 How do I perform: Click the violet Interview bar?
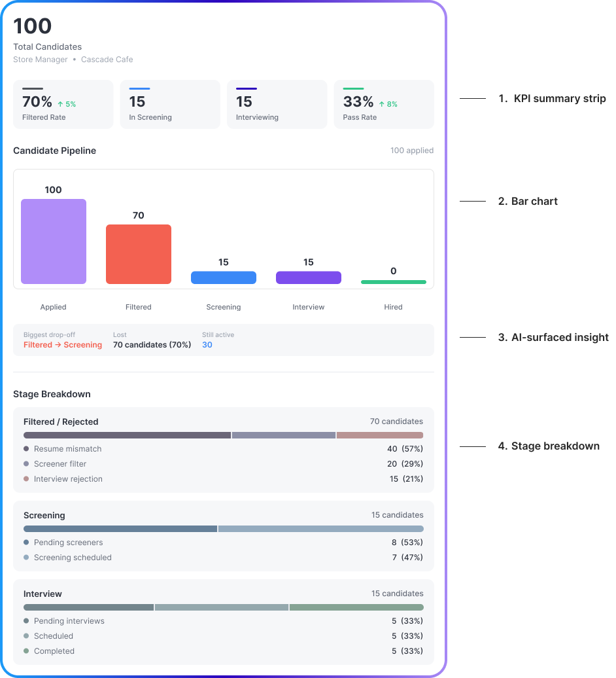[x=308, y=277]
